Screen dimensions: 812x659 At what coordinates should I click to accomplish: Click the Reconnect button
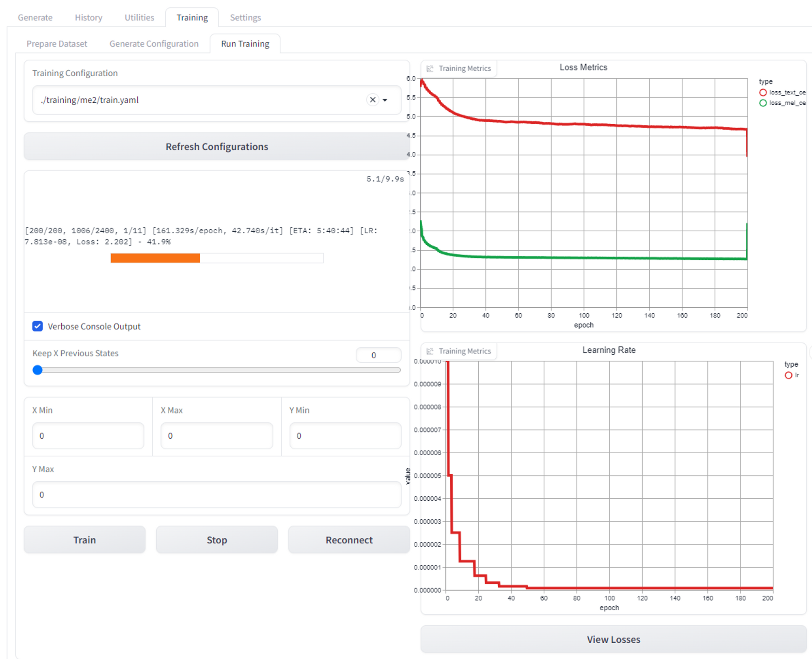(349, 540)
